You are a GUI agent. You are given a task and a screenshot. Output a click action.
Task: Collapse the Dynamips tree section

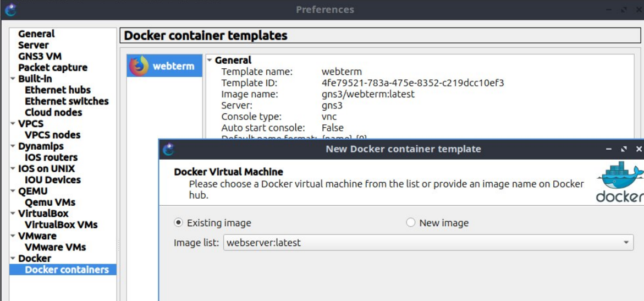13,146
